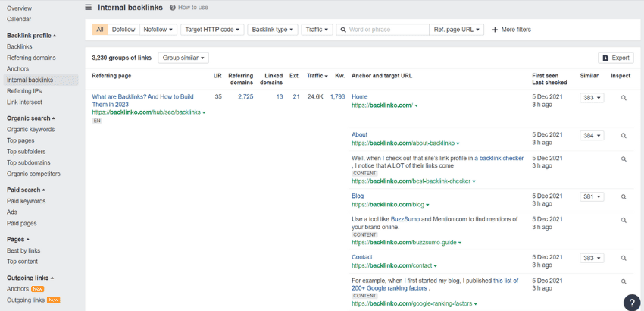This screenshot has height=311, width=644.
Task: Open Ads report in sidebar
Action: click(12, 212)
